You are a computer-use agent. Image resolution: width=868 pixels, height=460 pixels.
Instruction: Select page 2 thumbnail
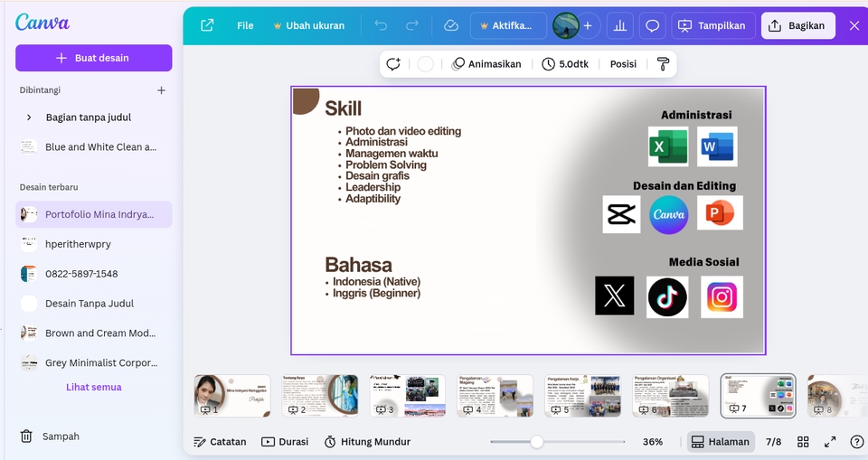[320, 396]
